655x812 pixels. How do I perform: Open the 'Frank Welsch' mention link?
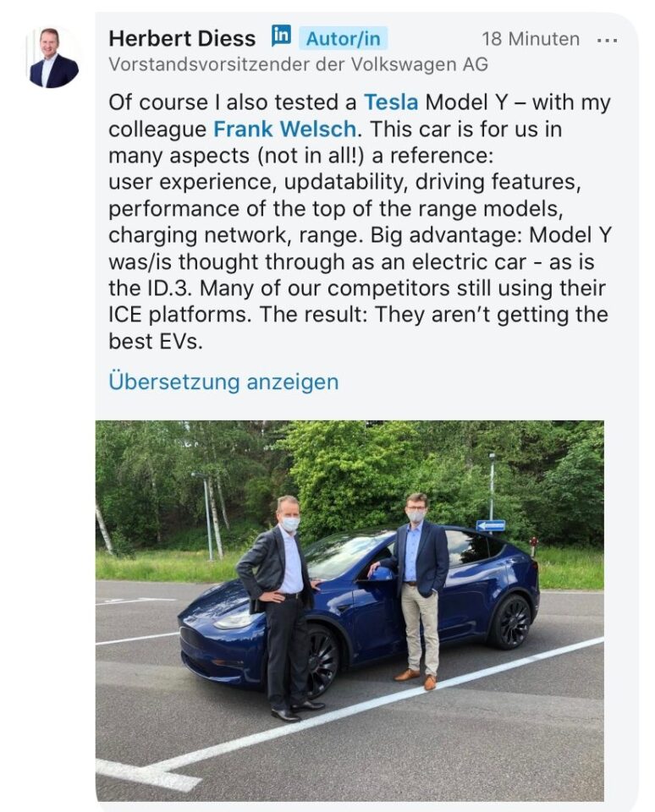284,129
